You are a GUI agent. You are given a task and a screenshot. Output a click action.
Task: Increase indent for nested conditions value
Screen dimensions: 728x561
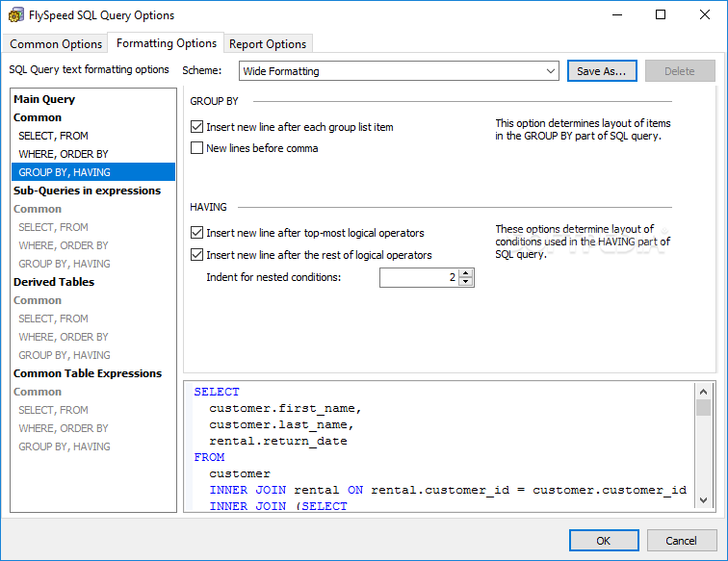tap(466, 273)
